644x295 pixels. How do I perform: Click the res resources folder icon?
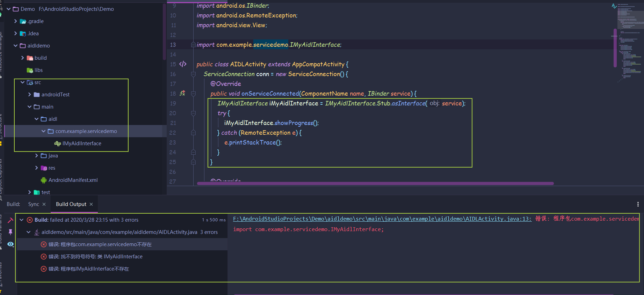tap(44, 168)
